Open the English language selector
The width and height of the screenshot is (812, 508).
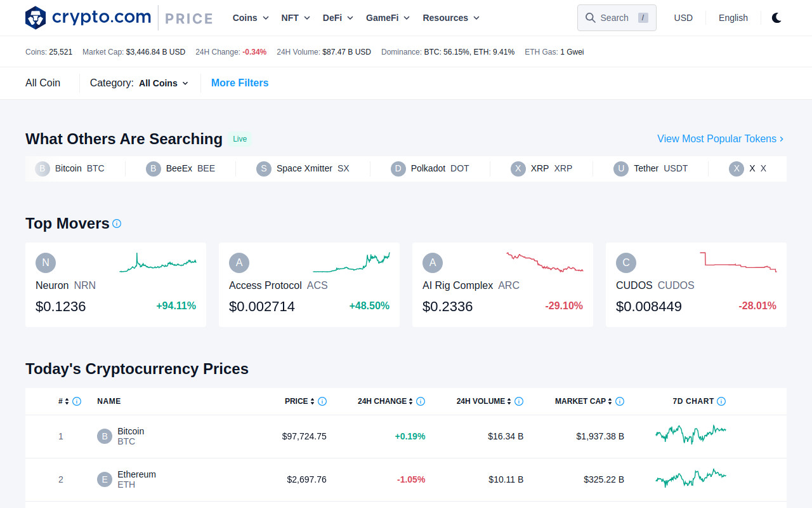click(x=733, y=18)
